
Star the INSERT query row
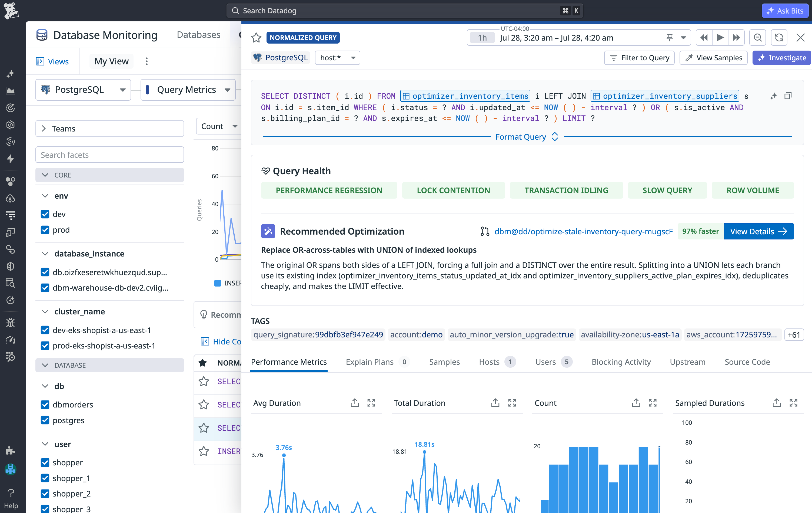204,451
